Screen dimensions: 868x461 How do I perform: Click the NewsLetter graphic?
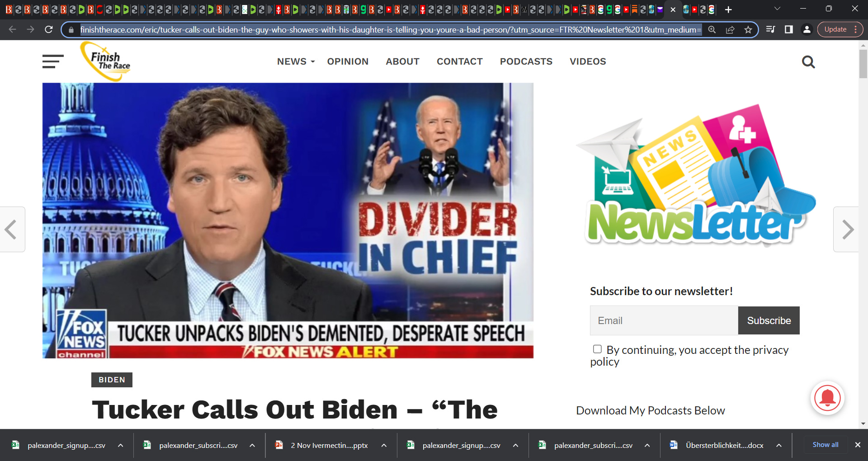tap(695, 175)
